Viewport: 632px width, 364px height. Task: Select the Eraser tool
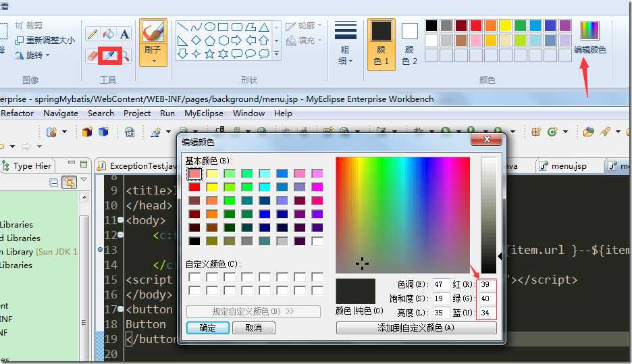pyautogui.click(x=93, y=55)
